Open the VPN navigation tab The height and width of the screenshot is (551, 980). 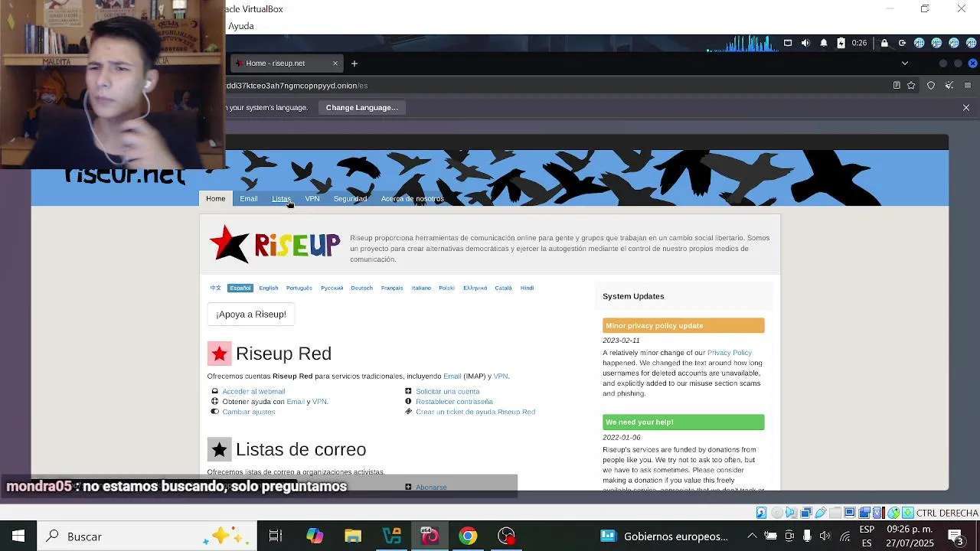click(312, 199)
